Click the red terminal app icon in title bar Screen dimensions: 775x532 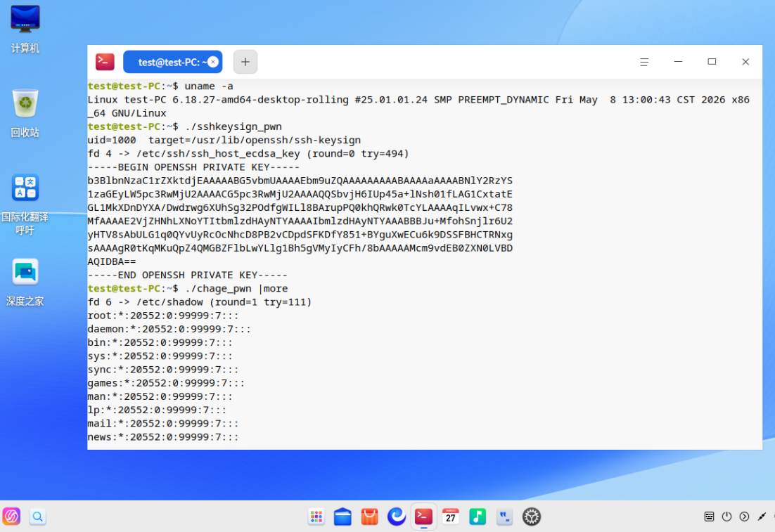point(105,62)
